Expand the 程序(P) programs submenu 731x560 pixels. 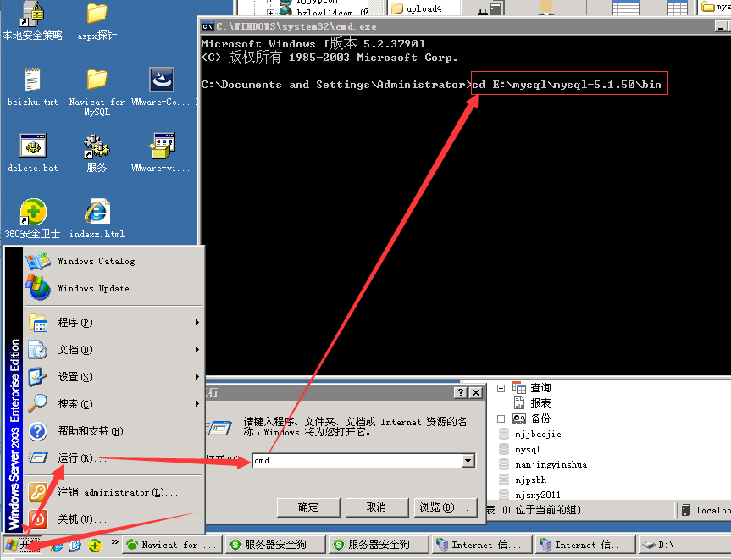tap(114, 323)
